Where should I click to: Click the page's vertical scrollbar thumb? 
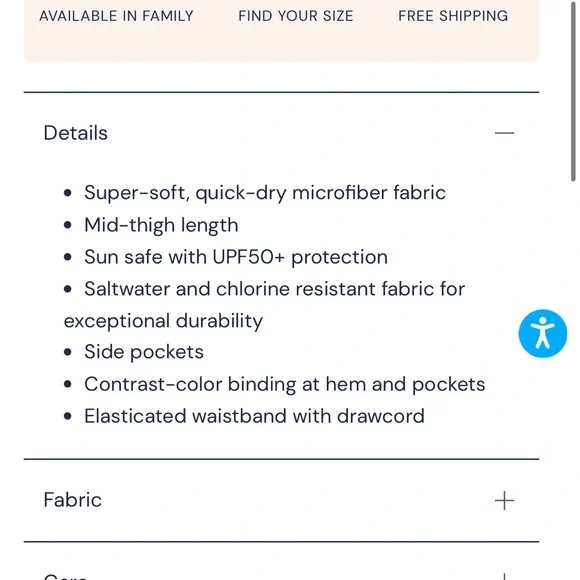(573, 91)
